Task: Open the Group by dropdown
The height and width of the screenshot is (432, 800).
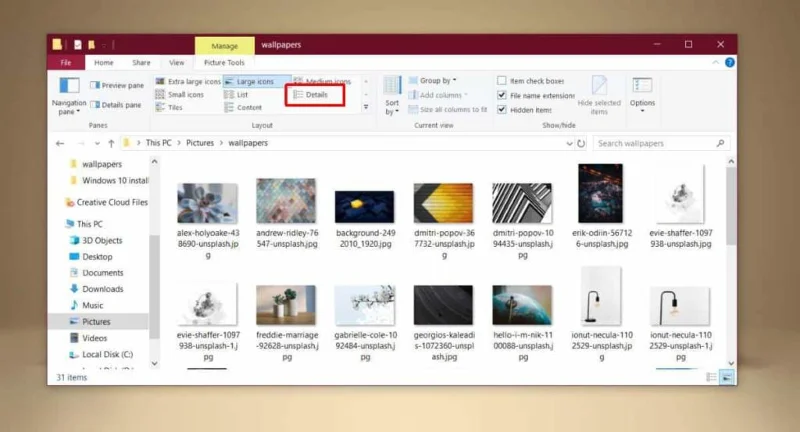Action: pyautogui.click(x=433, y=81)
